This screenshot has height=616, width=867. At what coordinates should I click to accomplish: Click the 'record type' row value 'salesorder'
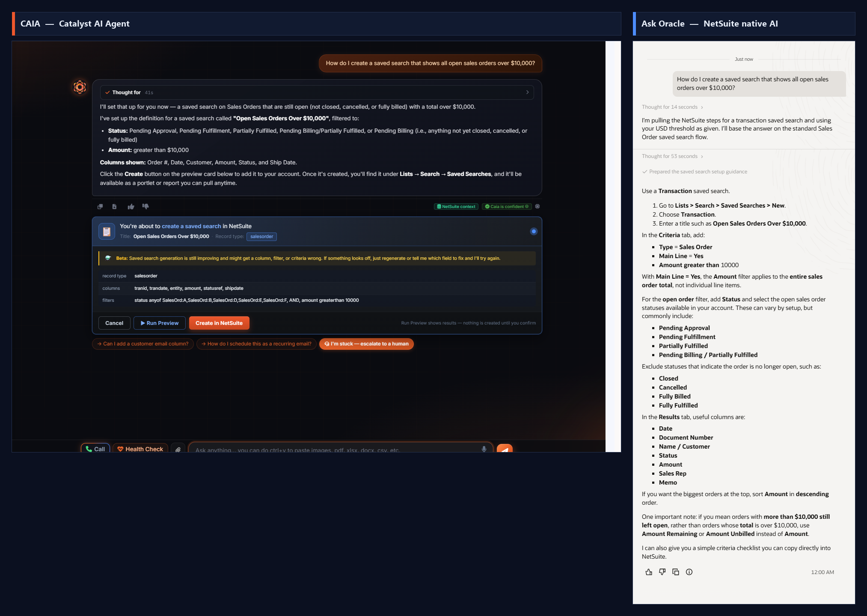pyautogui.click(x=146, y=276)
